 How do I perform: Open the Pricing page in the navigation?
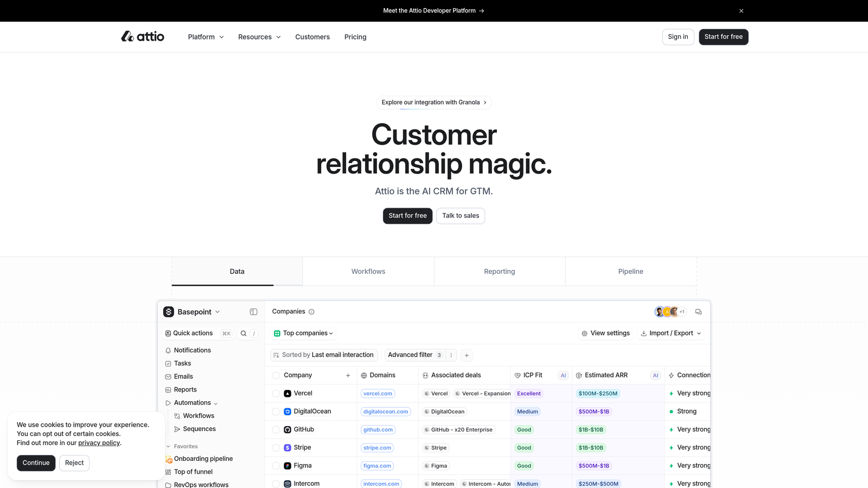click(x=355, y=37)
